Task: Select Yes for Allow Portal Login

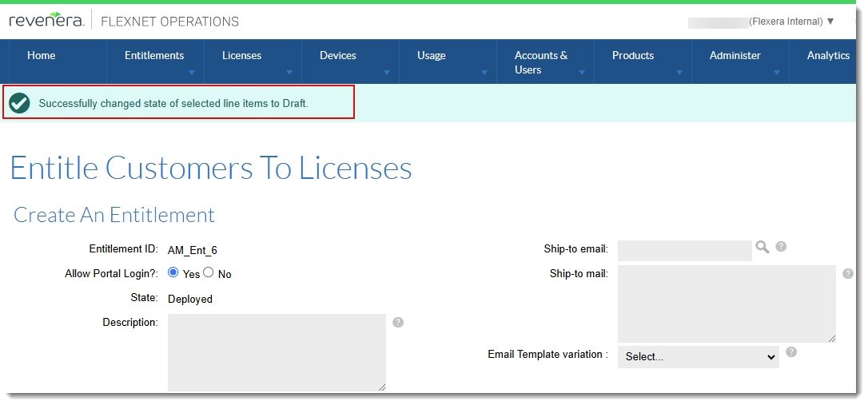Action: (x=173, y=272)
